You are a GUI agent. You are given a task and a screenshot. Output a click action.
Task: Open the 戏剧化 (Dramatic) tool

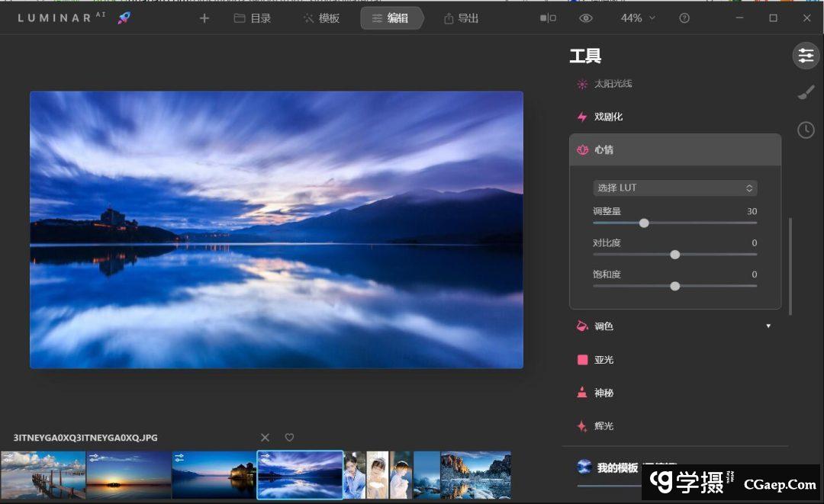tap(608, 117)
